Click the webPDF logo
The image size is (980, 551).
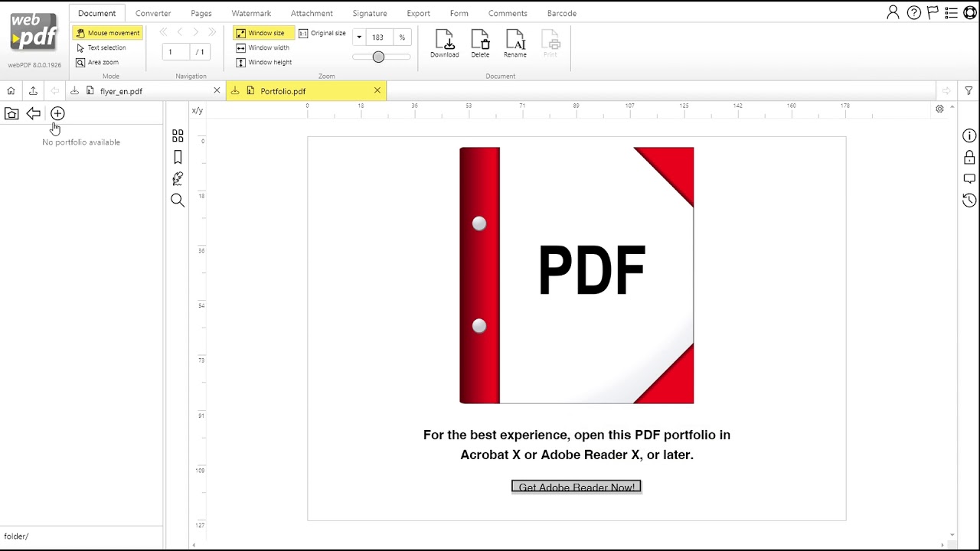point(34,31)
